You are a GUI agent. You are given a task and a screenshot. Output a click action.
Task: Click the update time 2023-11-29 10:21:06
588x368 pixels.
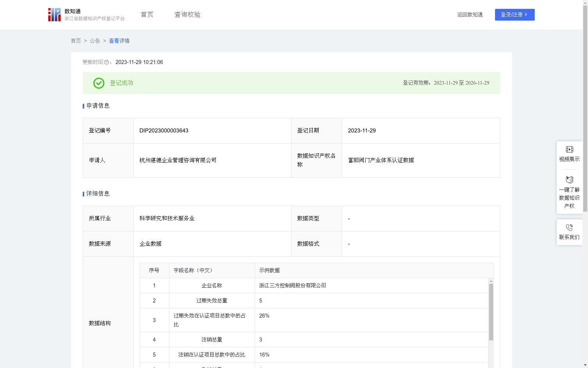139,63
